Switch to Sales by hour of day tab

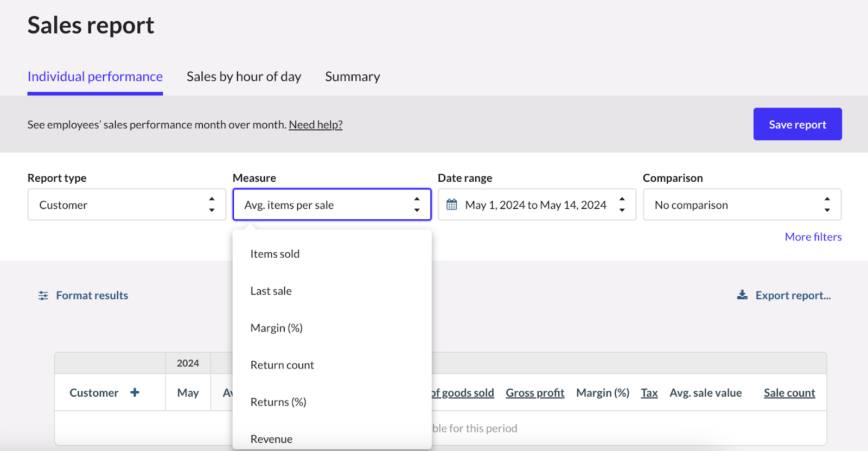(244, 77)
